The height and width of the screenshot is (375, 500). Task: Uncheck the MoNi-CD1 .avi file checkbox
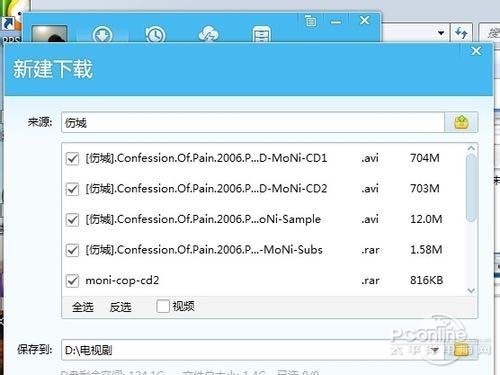coord(72,158)
